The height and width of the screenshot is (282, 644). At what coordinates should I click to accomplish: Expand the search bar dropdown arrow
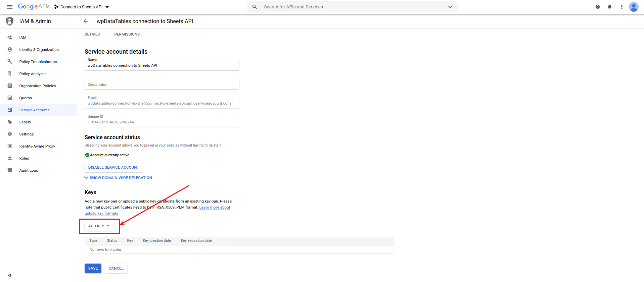450,7
